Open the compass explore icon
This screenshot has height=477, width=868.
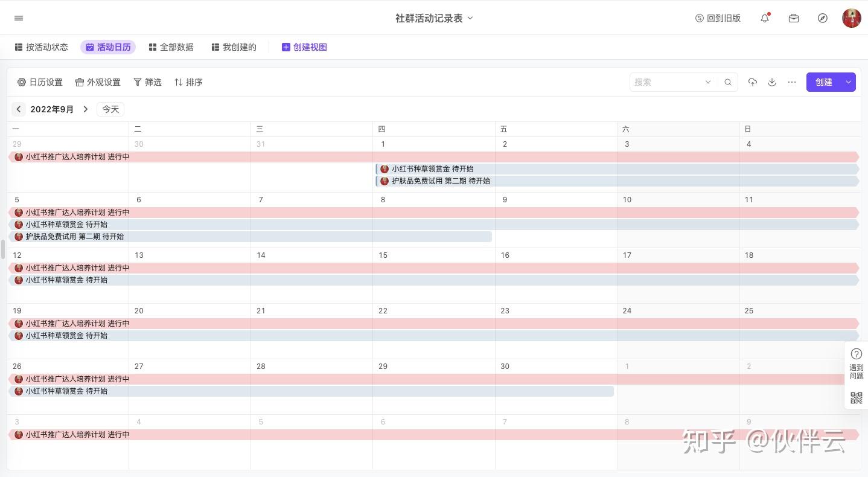point(823,18)
